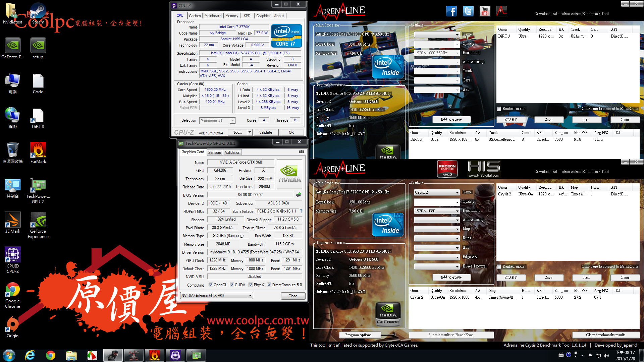Open the Nvidiatest folder on desktop
This screenshot has width=644, height=362.
pyautogui.click(x=13, y=13)
